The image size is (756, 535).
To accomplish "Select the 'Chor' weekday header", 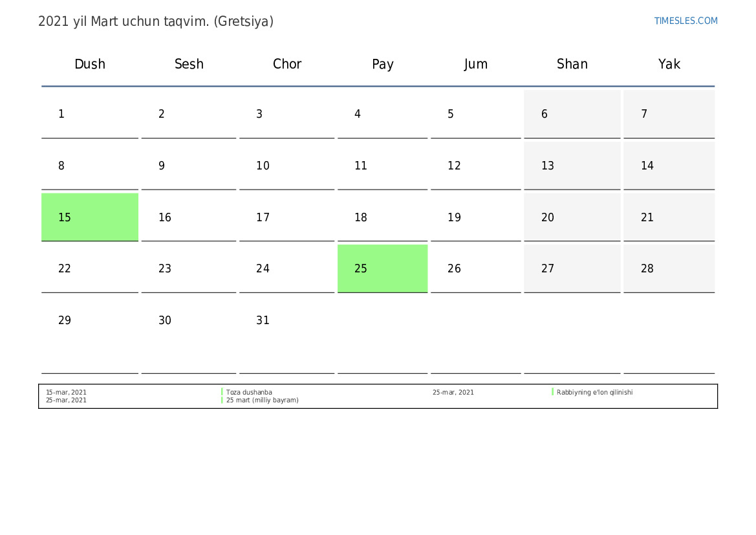I will 287,64.
